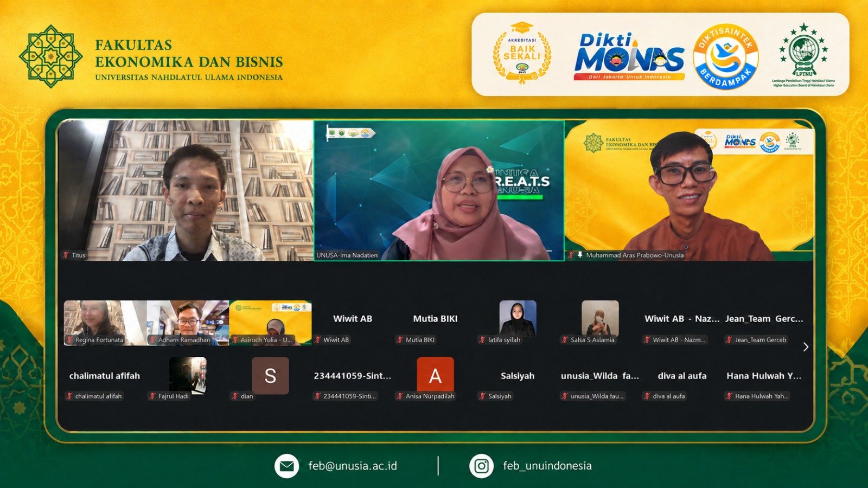
Task: Click the LPTNU logo at top right
Action: (x=803, y=55)
